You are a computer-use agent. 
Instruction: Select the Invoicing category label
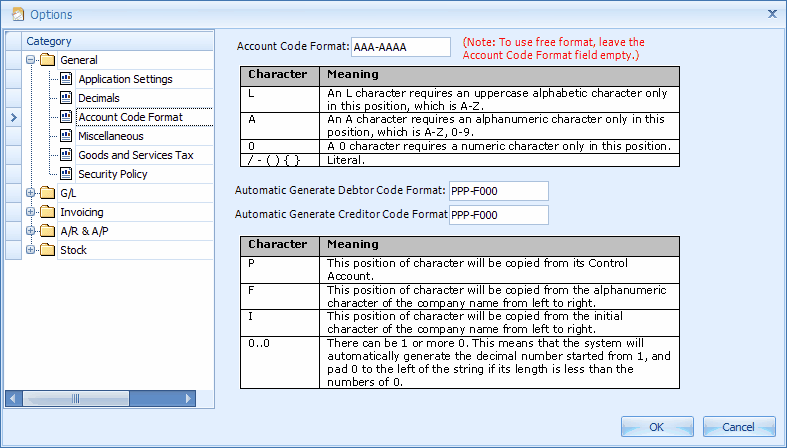(x=82, y=212)
